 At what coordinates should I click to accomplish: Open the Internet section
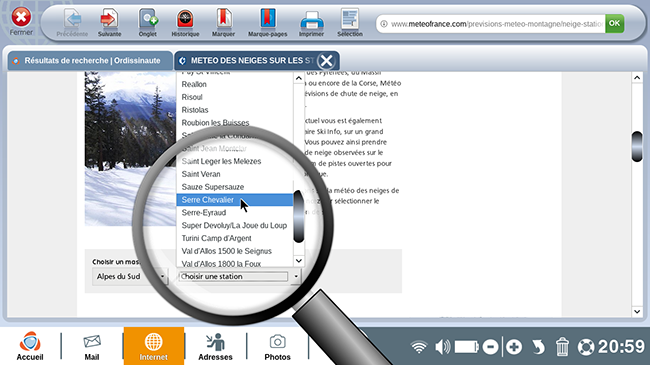153,346
